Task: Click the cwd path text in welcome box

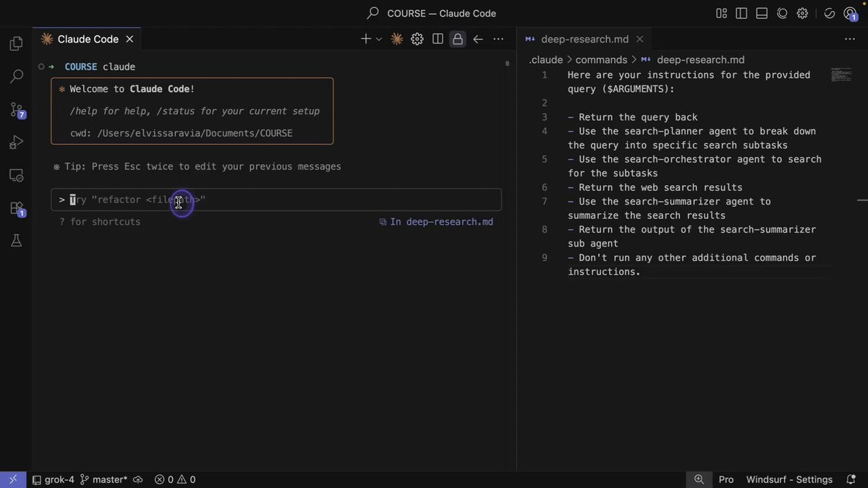Action: point(182,133)
